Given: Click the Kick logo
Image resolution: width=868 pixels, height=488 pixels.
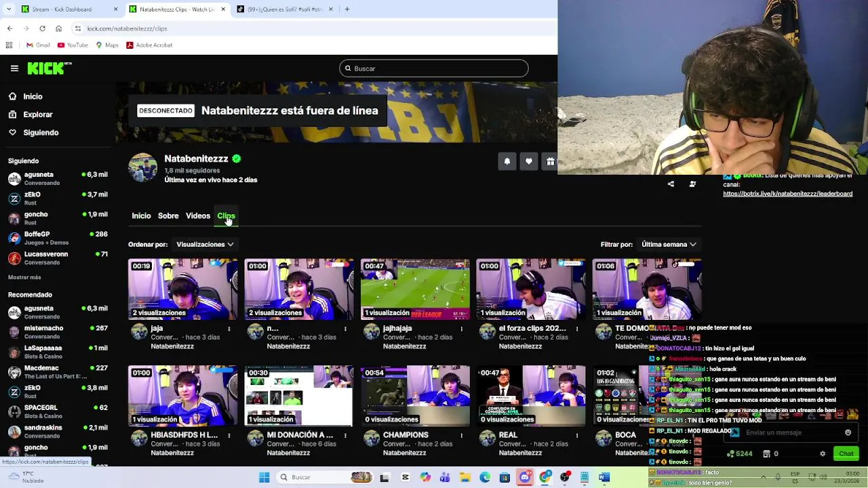Looking at the screenshot, I should 49,68.
